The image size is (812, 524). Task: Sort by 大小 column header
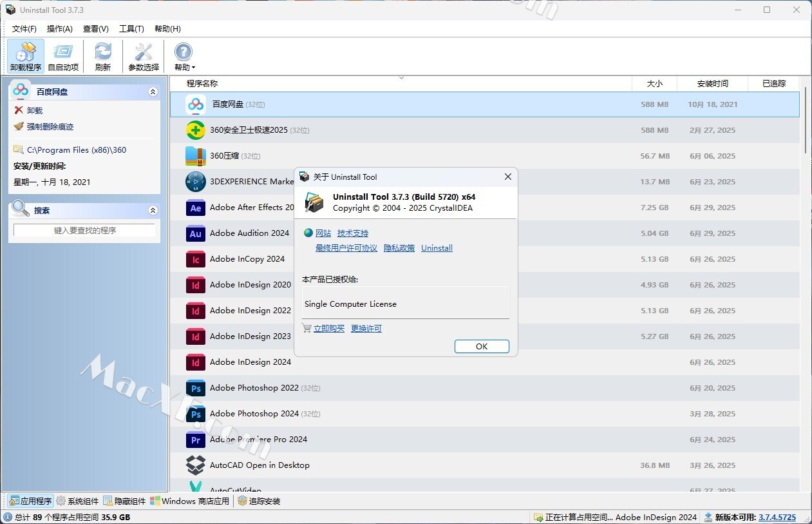click(654, 83)
